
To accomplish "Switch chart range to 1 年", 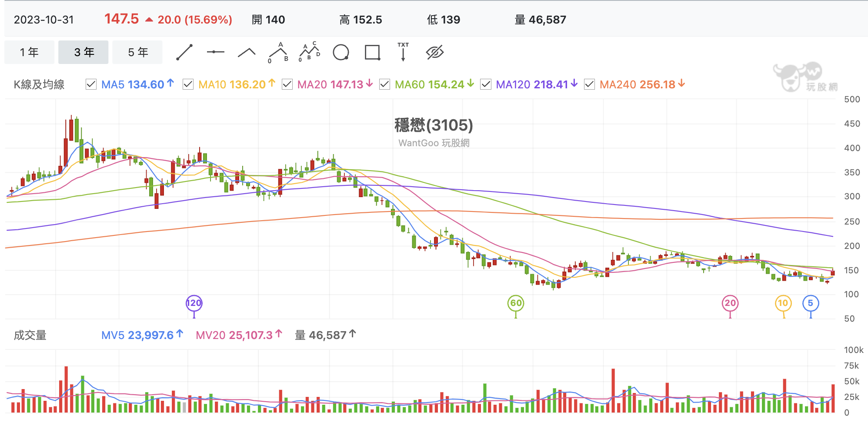I will 29,52.
